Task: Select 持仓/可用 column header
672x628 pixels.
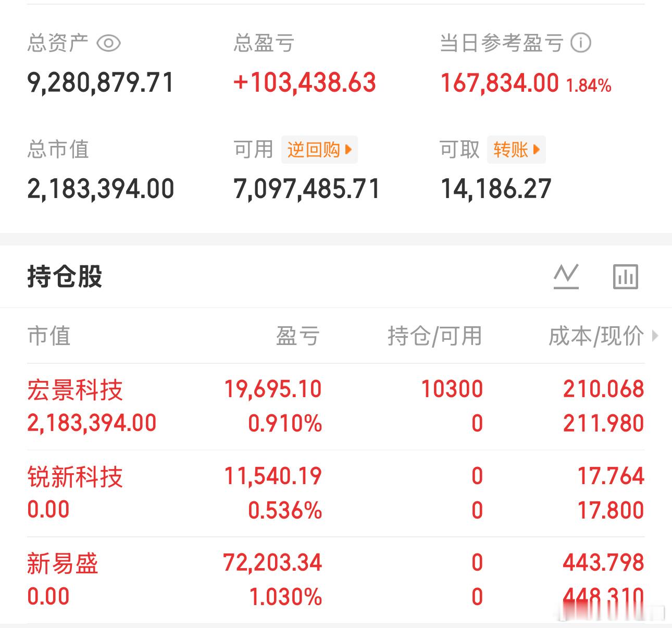Action: click(435, 336)
